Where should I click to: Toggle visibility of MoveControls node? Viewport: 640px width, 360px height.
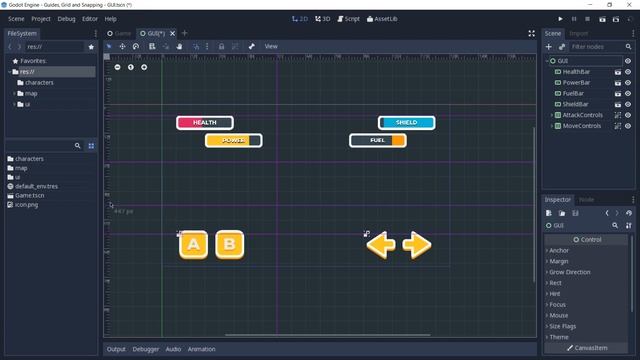628,126
